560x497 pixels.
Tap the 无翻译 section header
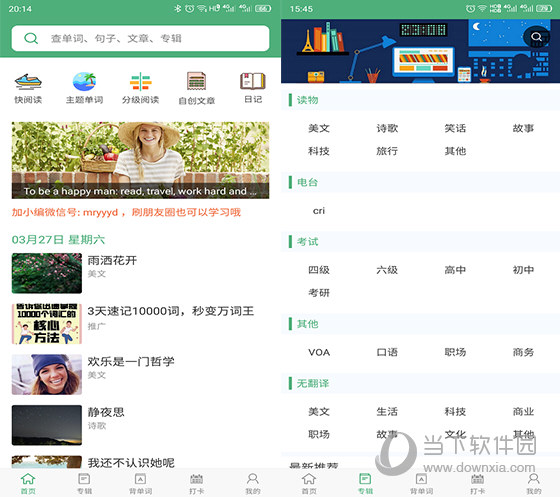pos(420,383)
